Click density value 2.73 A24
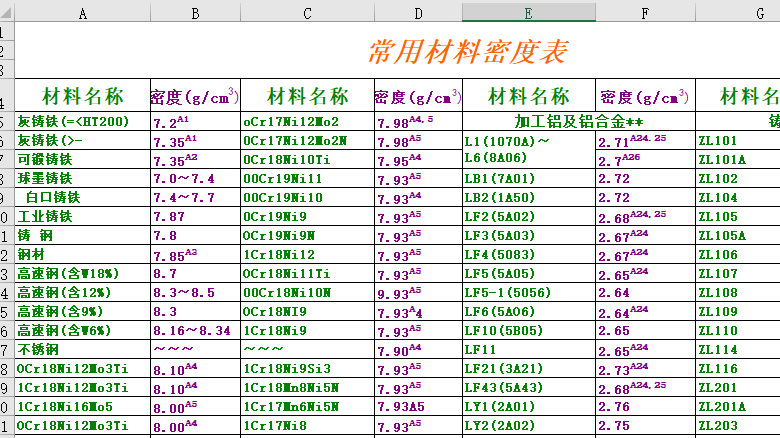 645,368
